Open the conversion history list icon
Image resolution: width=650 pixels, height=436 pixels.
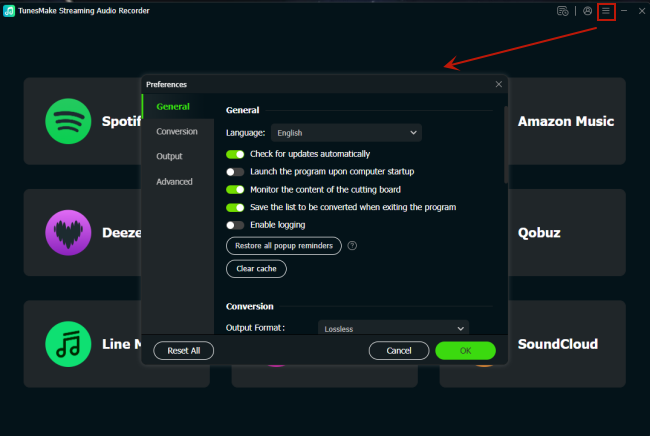[x=562, y=11]
